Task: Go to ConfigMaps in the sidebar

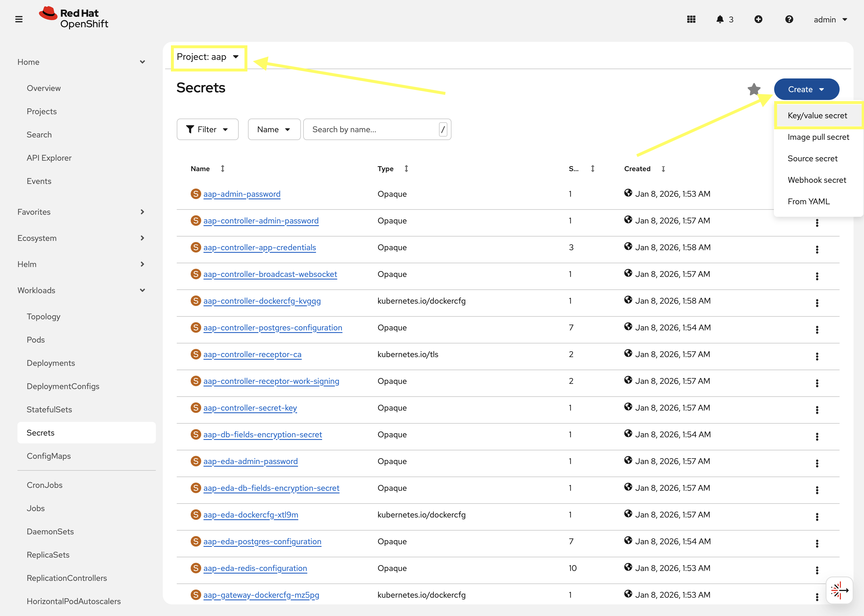Action: [x=49, y=456]
